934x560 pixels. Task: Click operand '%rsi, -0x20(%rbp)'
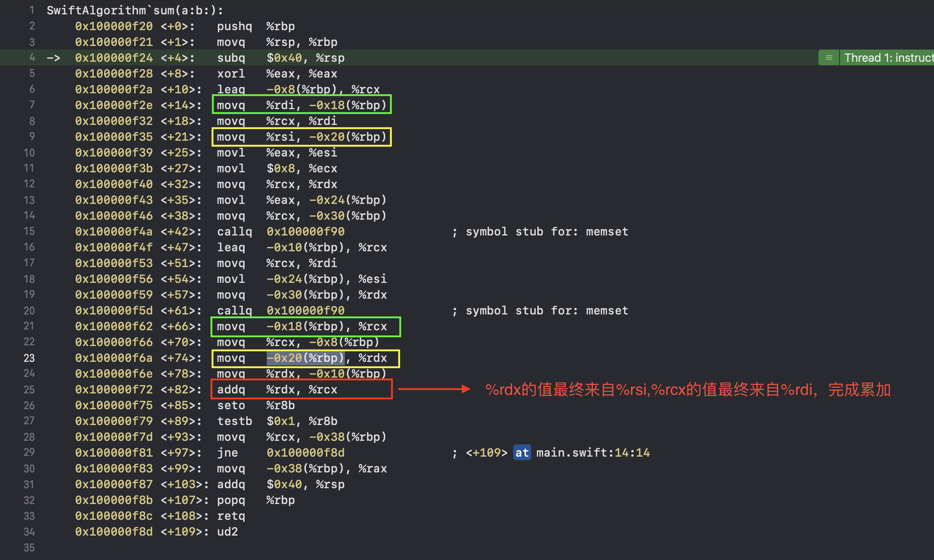327,137
